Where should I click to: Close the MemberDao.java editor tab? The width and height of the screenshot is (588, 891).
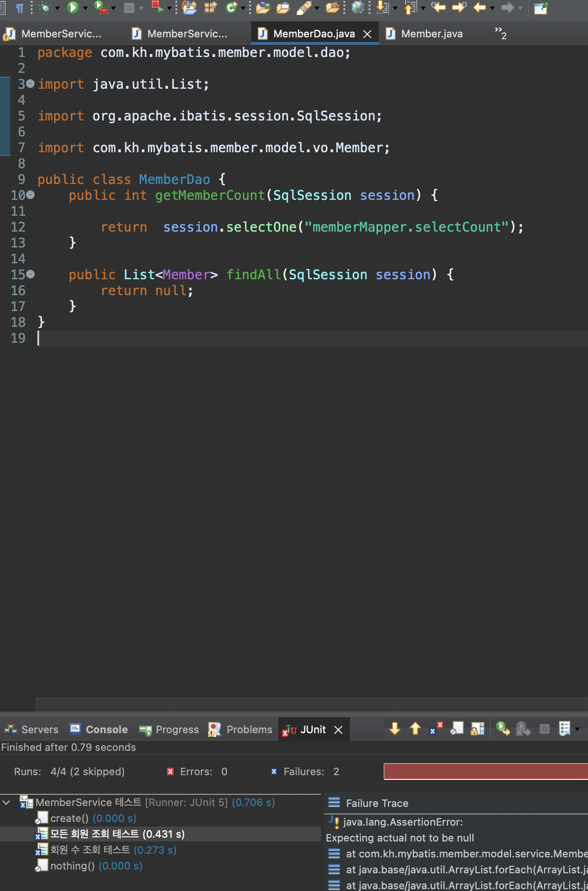click(368, 34)
